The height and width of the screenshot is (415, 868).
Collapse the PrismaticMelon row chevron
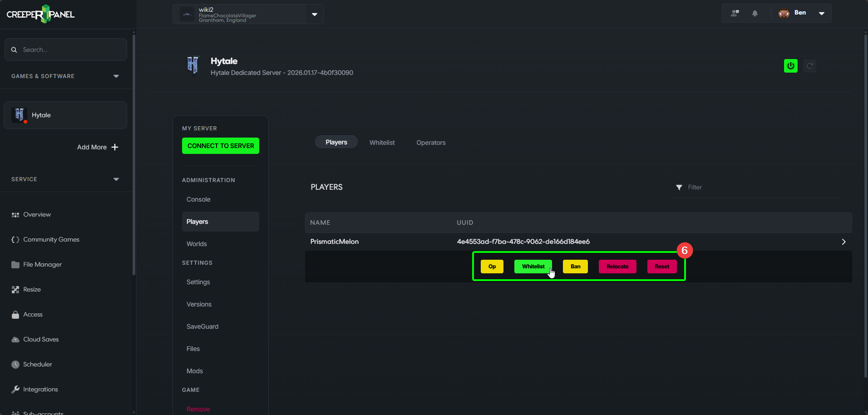pyautogui.click(x=843, y=242)
